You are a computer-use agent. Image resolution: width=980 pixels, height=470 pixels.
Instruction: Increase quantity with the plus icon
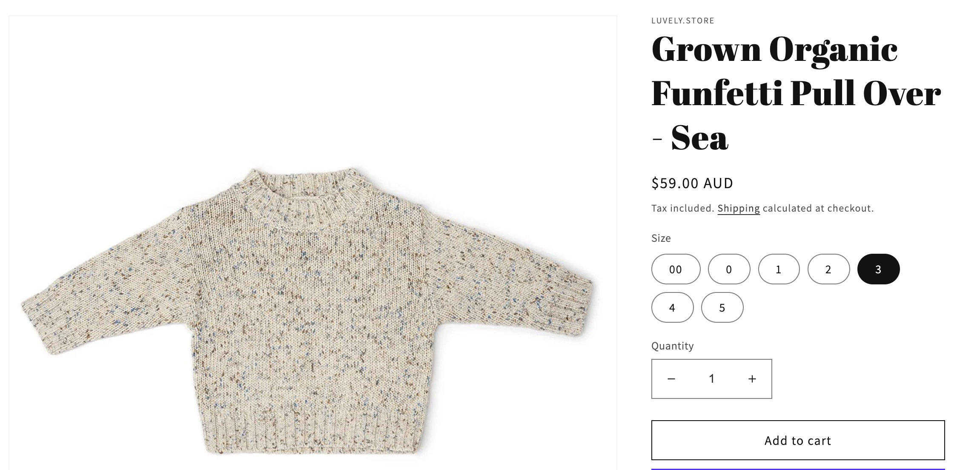pyautogui.click(x=752, y=379)
